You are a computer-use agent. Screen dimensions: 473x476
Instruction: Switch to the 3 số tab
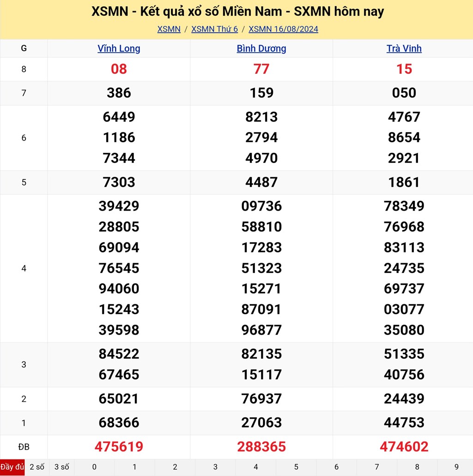(x=61, y=467)
